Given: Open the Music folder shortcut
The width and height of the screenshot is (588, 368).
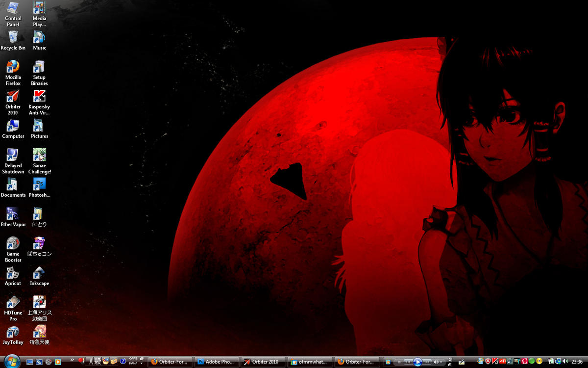Looking at the screenshot, I should [39, 40].
